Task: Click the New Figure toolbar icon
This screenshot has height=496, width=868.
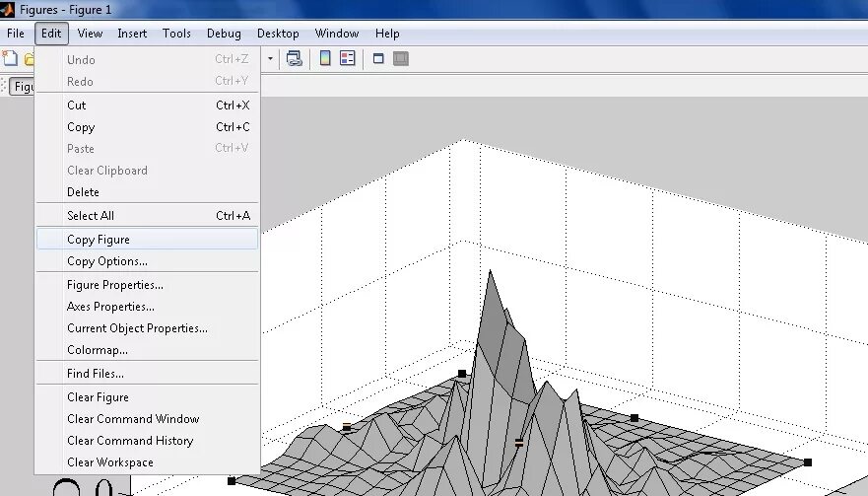Action: [10, 58]
